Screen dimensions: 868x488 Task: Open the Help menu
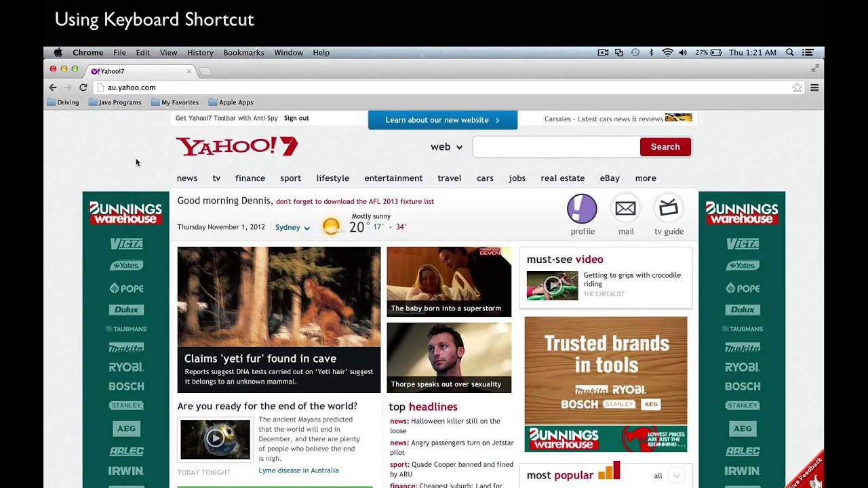click(321, 52)
